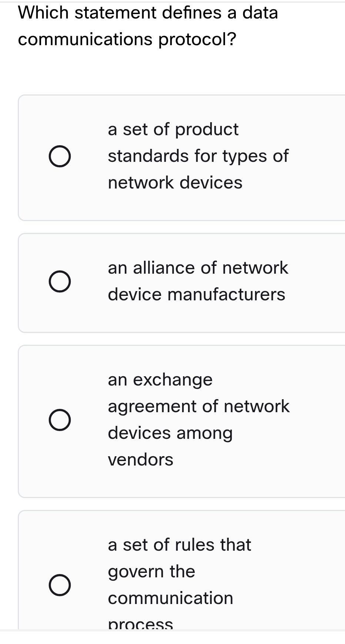Click the "devices among" line in third answer

point(170,433)
